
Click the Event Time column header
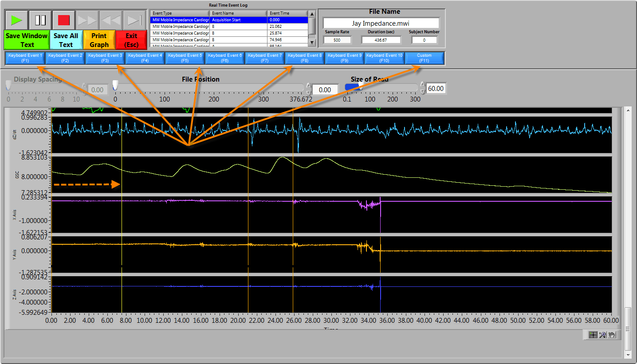point(287,13)
